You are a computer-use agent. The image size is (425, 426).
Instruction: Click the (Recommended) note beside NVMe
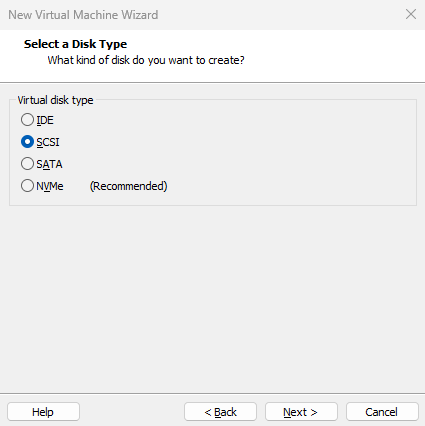click(x=128, y=186)
